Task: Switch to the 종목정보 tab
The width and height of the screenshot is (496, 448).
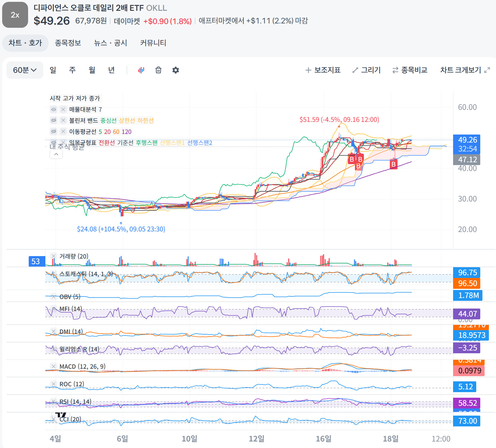Action: point(68,43)
